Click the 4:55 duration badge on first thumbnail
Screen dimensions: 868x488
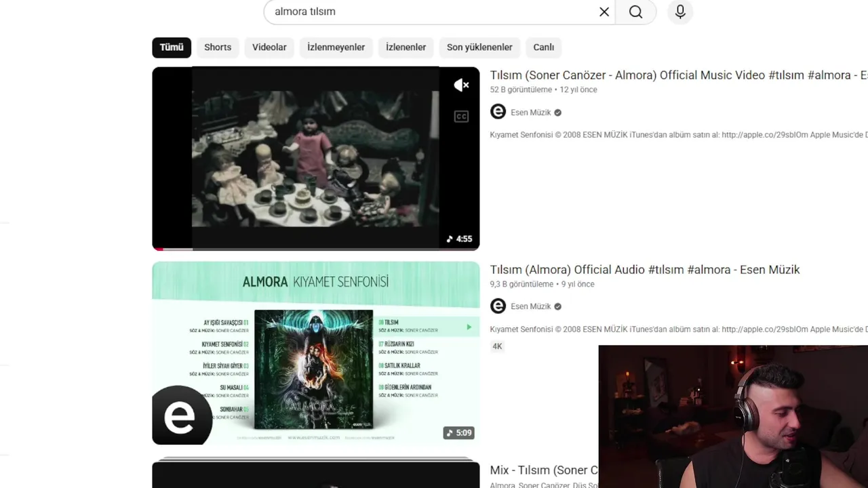459,239
